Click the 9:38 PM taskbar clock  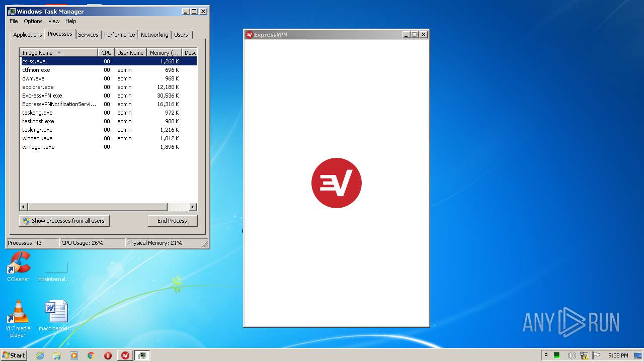(x=618, y=355)
